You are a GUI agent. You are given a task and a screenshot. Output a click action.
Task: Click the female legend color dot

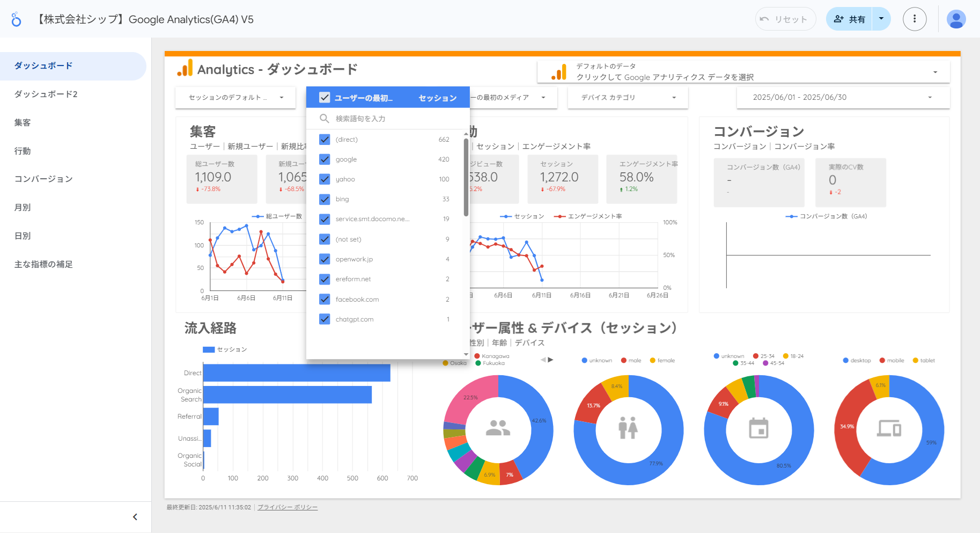click(653, 361)
